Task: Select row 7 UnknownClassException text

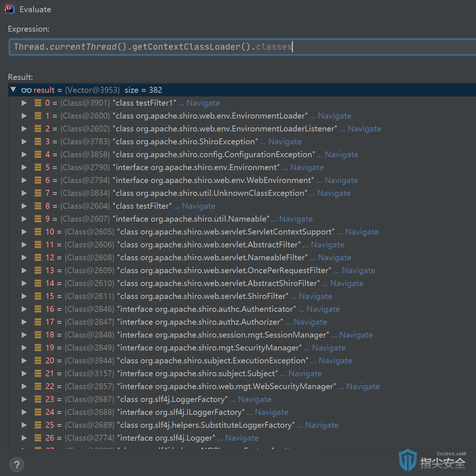Action: (x=210, y=193)
